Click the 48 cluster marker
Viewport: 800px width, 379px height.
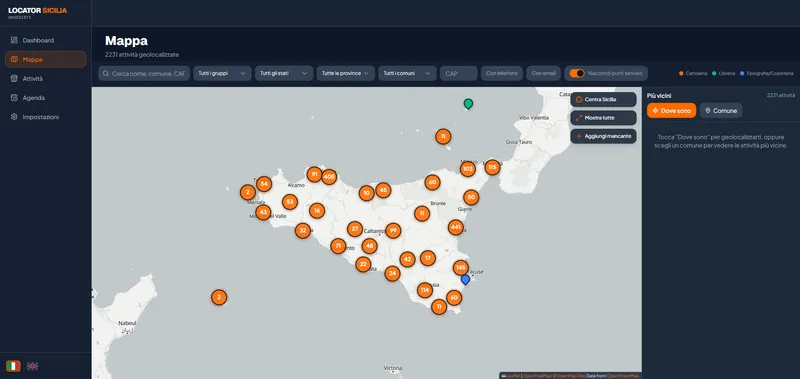point(369,246)
